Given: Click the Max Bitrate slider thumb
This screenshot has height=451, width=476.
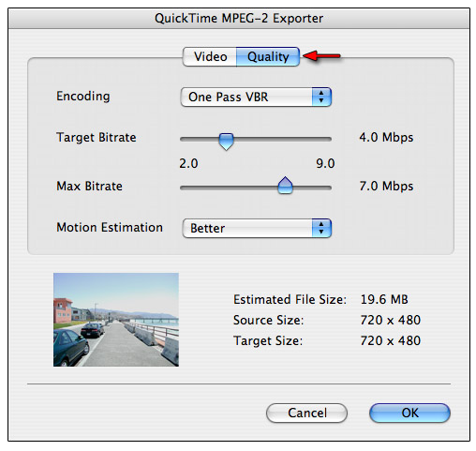Looking at the screenshot, I should pos(285,185).
